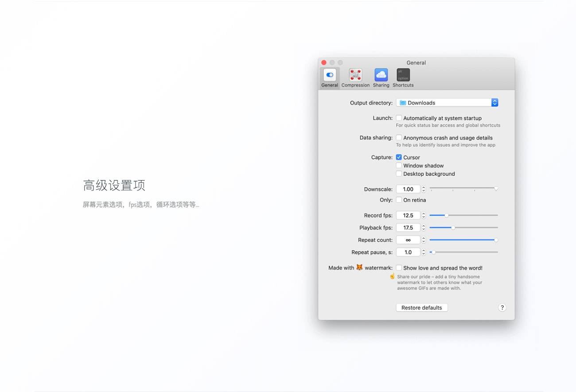Enable Window shadow capture
This screenshot has height=392, width=576.
tap(399, 166)
